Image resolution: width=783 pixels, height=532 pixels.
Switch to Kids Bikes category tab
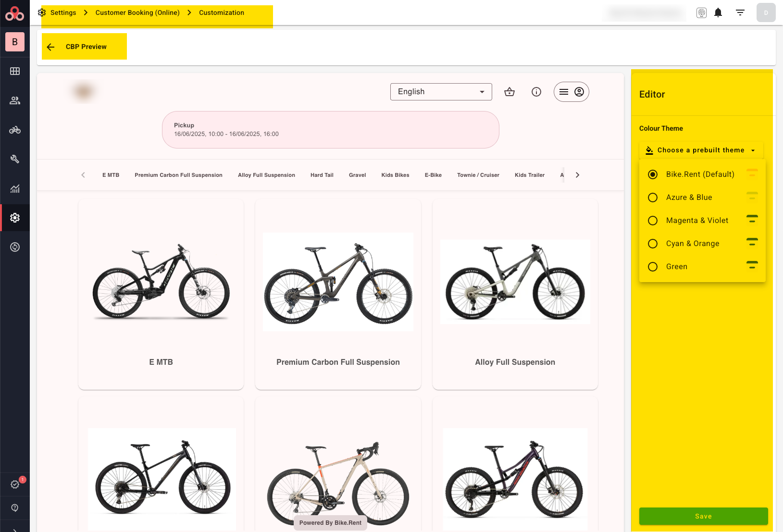coord(395,175)
